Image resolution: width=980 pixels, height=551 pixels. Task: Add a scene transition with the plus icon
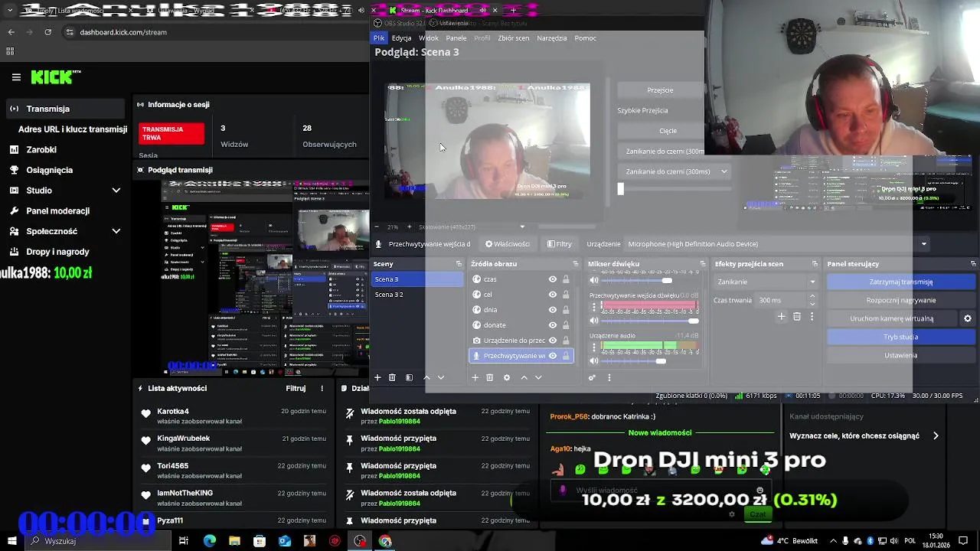pos(781,316)
